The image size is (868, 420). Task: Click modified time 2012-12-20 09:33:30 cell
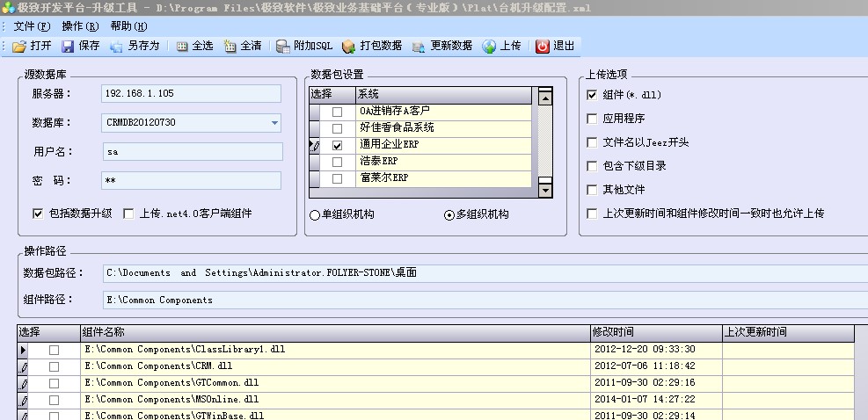pos(657,350)
